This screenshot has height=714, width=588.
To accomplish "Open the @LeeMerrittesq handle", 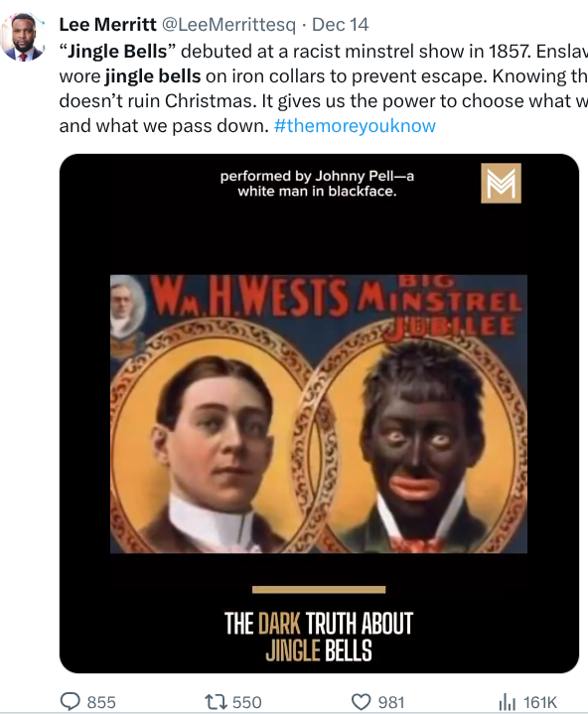I will [228, 25].
